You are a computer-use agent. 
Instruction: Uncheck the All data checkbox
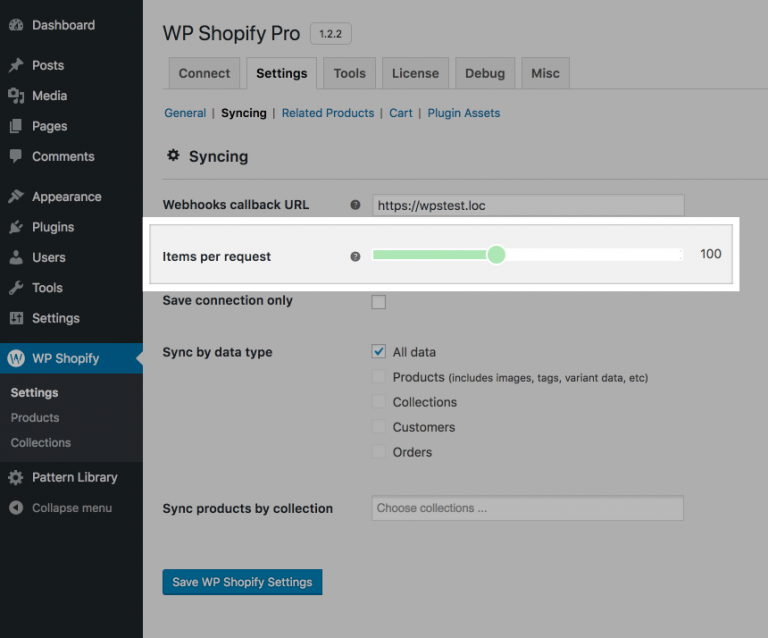(379, 352)
